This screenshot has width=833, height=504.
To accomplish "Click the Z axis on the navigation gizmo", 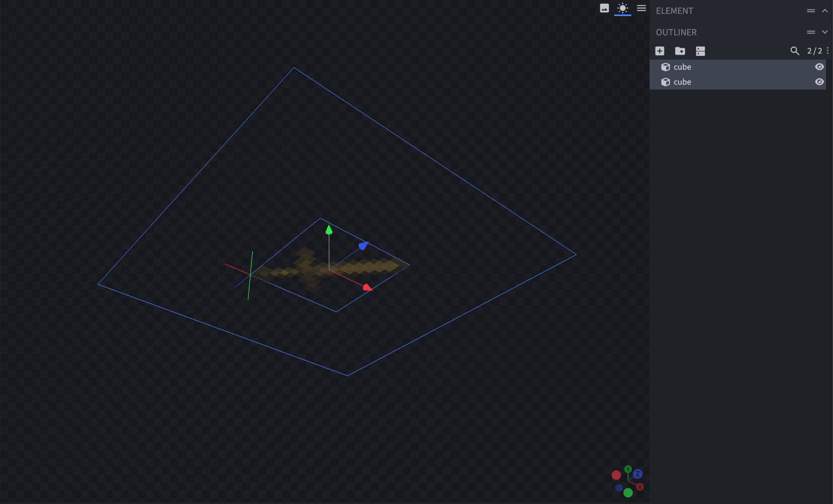I will coord(638,474).
